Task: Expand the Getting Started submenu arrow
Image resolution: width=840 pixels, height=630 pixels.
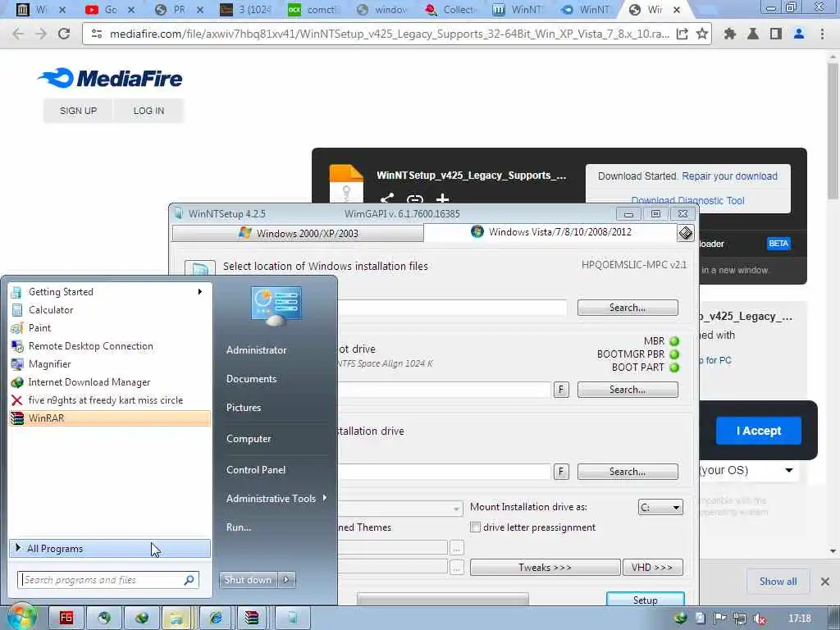Action: click(x=200, y=291)
